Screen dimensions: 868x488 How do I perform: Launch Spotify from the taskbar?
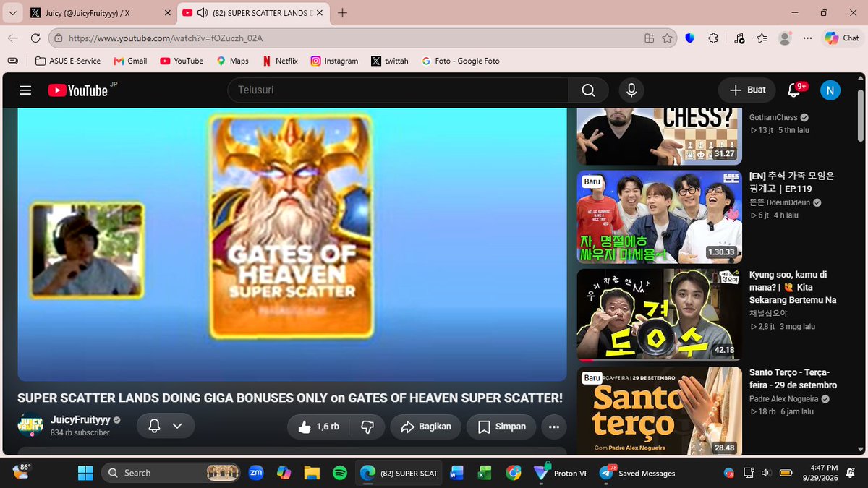[x=339, y=473]
